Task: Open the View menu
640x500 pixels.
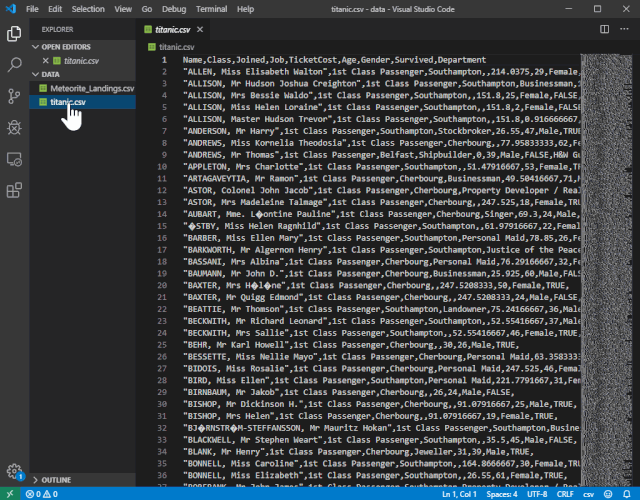Action: (x=123, y=9)
